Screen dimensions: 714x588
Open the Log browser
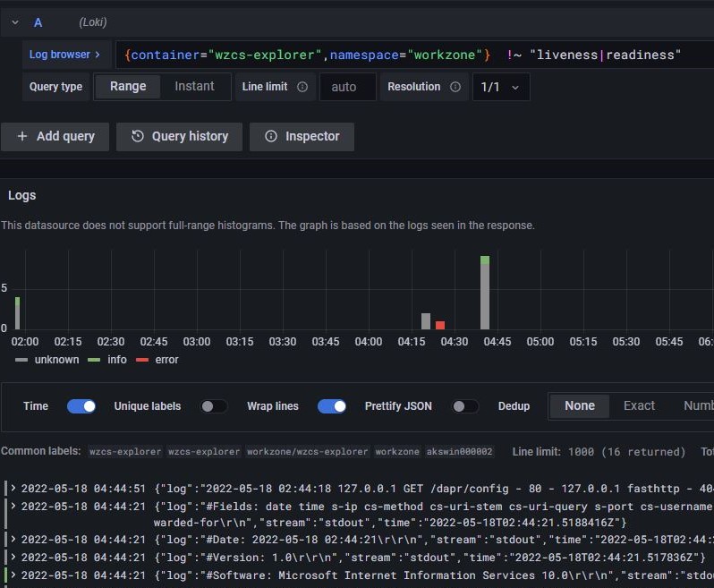click(65, 55)
